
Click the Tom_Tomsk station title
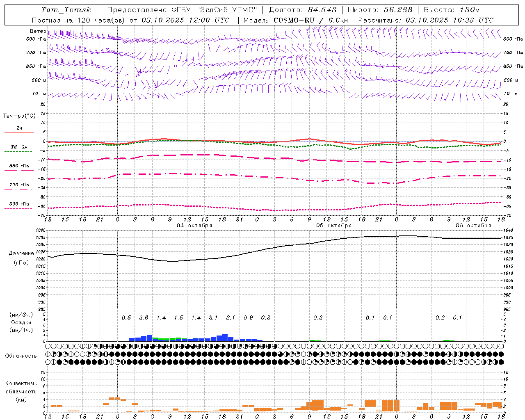click(66, 10)
